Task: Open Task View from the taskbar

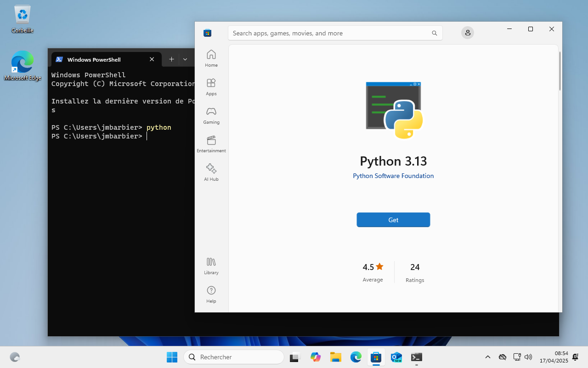Action: [x=295, y=357]
